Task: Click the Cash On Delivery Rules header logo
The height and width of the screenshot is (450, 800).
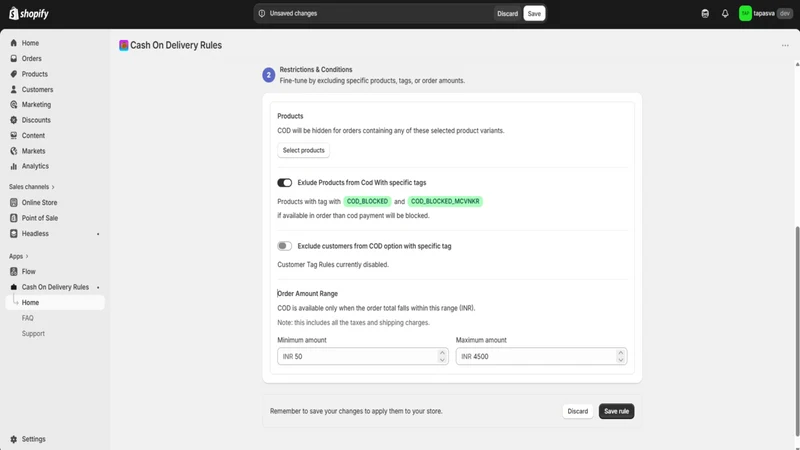Action: 123,45
